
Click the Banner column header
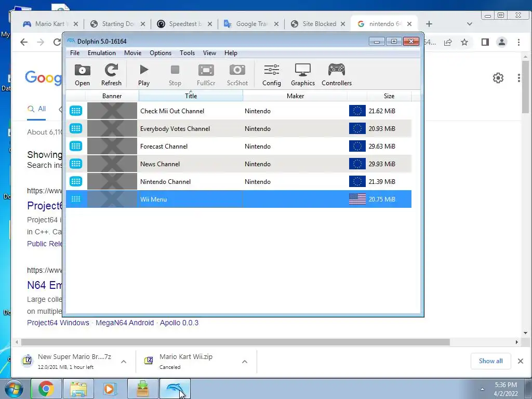tap(112, 96)
